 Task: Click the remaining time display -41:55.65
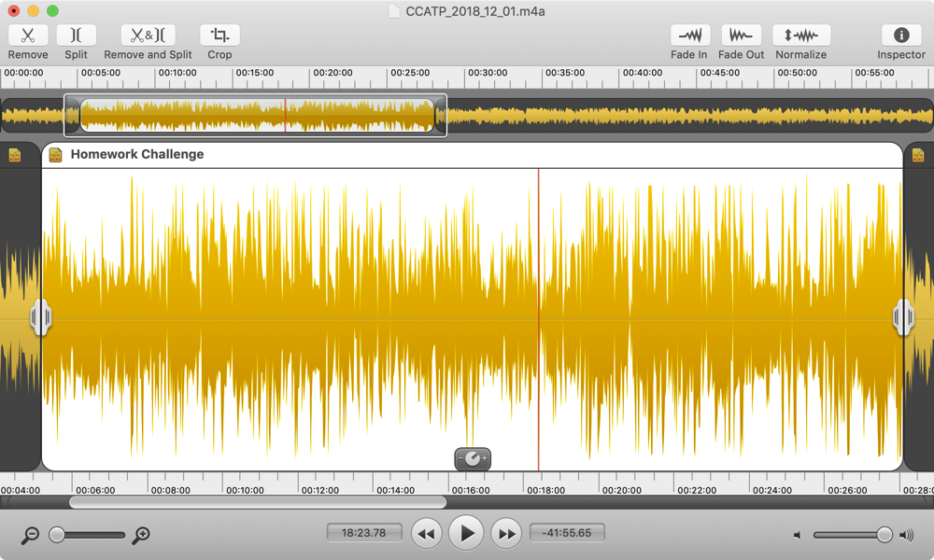pyautogui.click(x=567, y=533)
